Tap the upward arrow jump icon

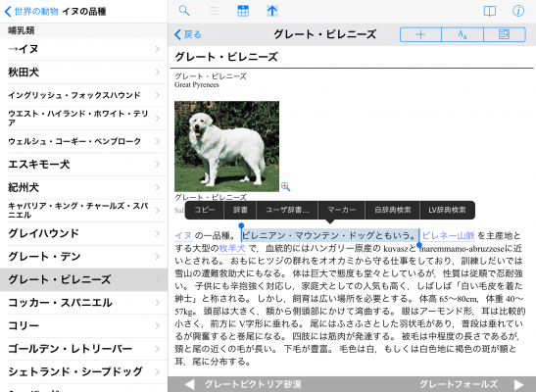coord(272,11)
